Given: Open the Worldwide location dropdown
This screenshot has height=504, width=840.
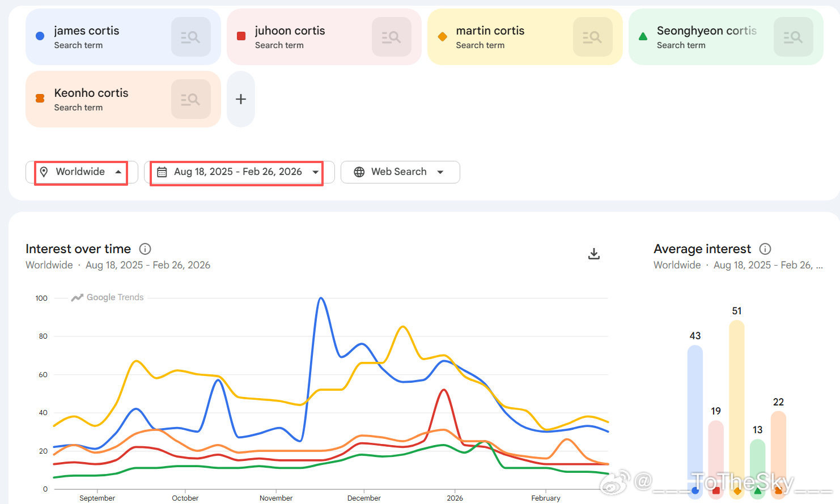Looking at the screenshot, I should click(81, 172).
